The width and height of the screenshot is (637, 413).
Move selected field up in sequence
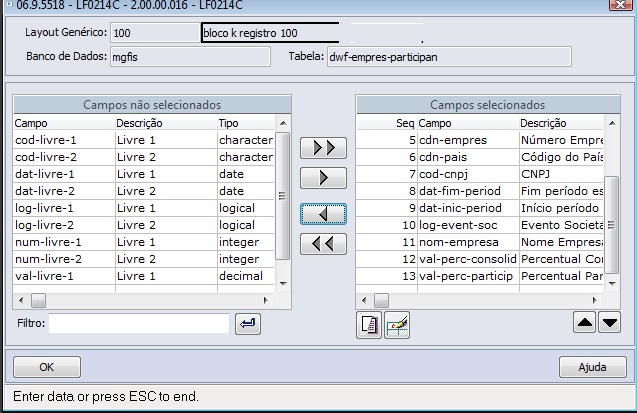(x=585, y=322)
